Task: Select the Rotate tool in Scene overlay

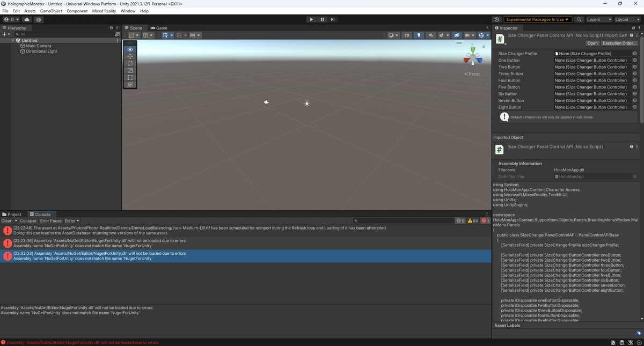Action: (130, 63)
